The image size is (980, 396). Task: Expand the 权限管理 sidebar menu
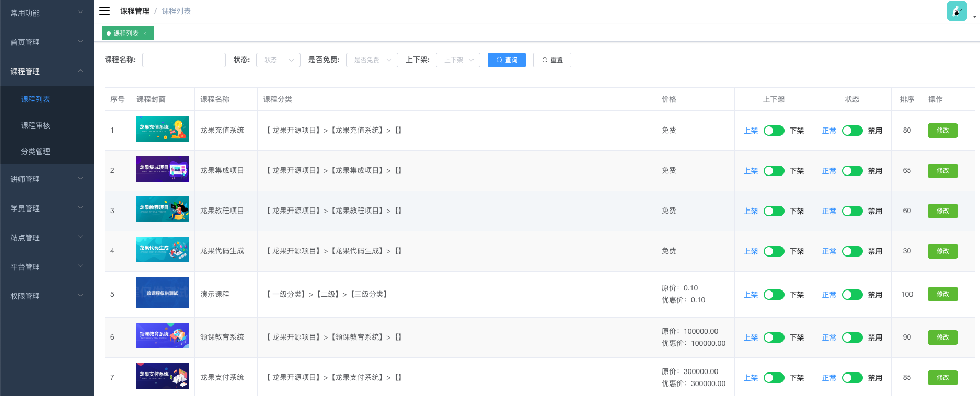click(x=47, y=296)
